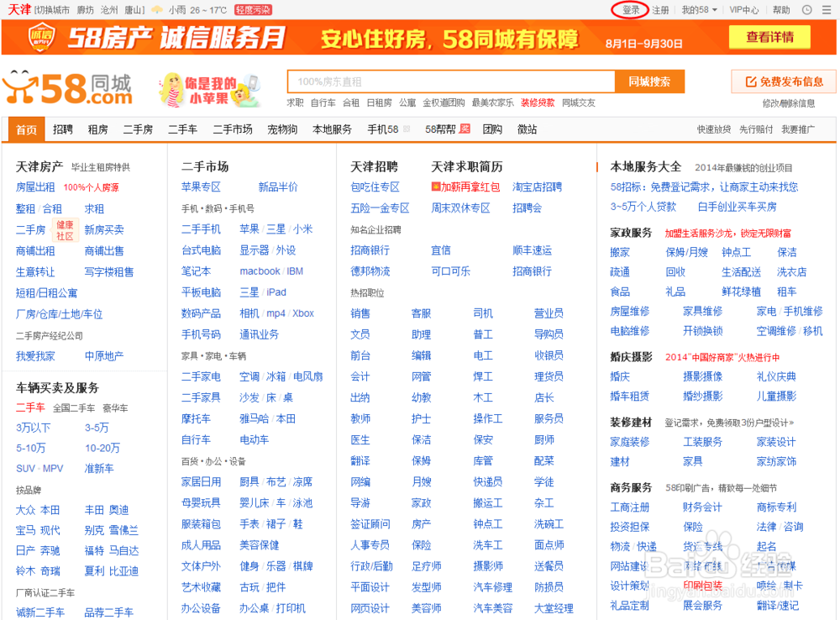Select the 二手车 nav tab
The height and width of the screenshot is (620, 840).
click(x=182, y=129)
